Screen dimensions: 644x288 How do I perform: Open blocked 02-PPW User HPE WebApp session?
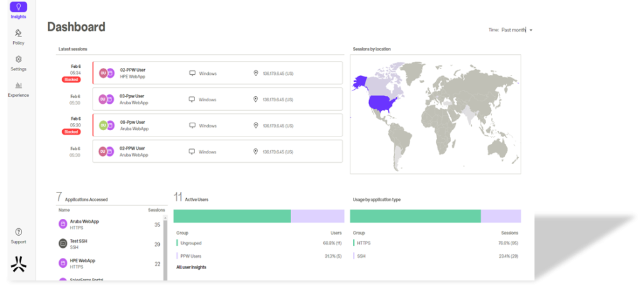(217, 73)
